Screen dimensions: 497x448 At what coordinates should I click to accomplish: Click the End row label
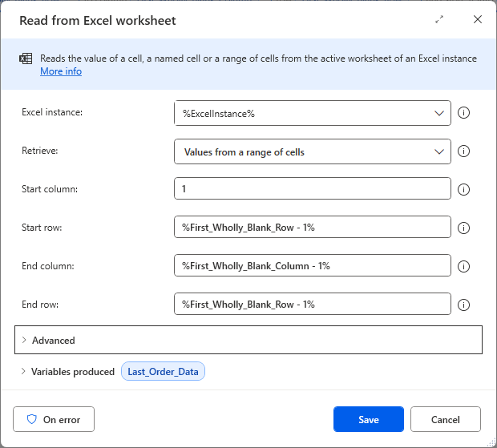tap(40, 305)
